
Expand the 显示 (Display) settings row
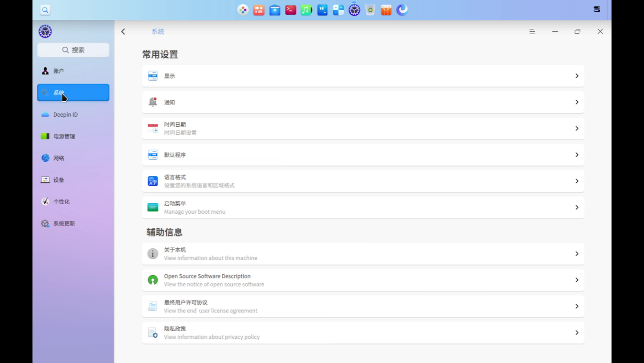pos(363,76)
